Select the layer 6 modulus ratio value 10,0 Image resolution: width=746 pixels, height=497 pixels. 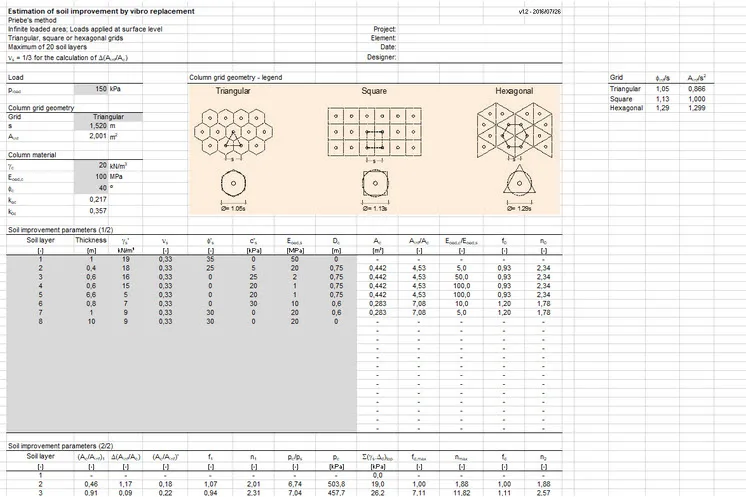461,303
